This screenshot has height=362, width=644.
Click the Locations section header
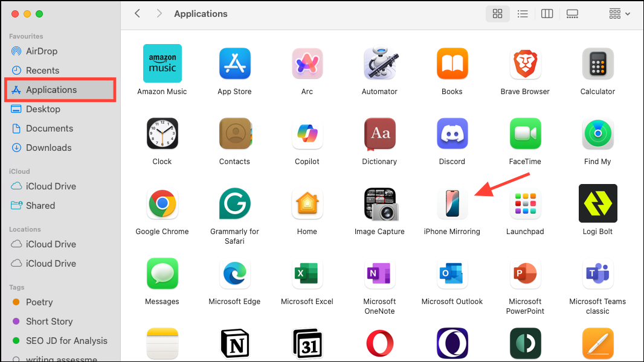pyautogui.click(x=25, y=229)
